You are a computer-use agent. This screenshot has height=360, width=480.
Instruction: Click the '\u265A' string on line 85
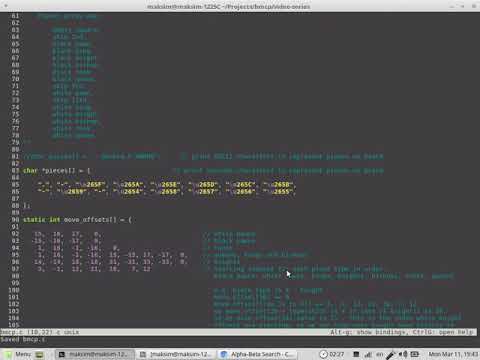(128, 184)
